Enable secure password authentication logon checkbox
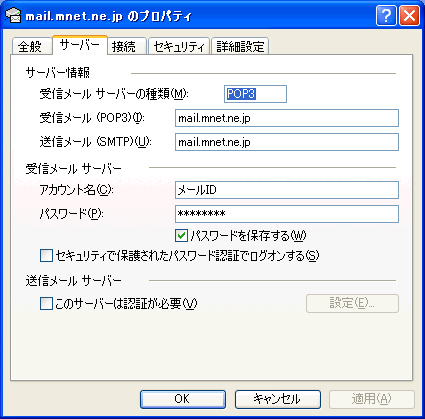Screen dimensions: 425x419 (x=46, y=256)
